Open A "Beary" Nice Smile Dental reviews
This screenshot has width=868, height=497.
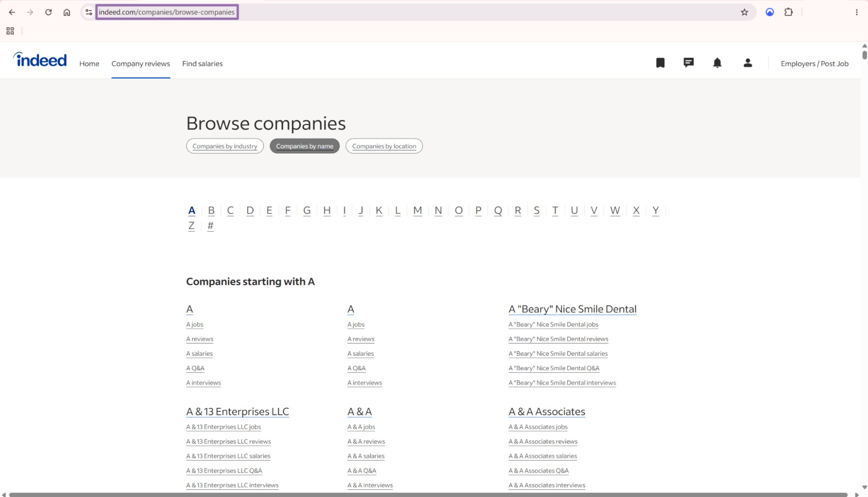pyautogui.click(x=558, y=339)
